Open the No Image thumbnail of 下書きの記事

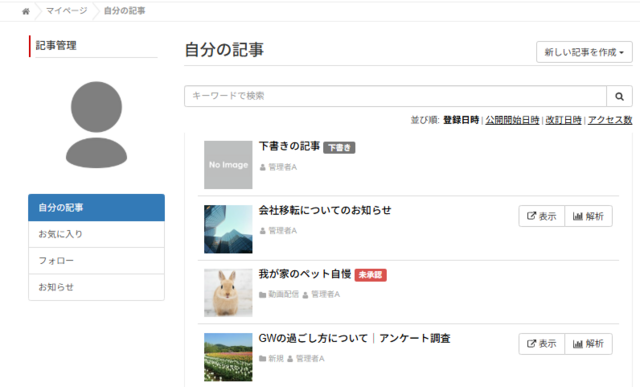coord(228,165)
